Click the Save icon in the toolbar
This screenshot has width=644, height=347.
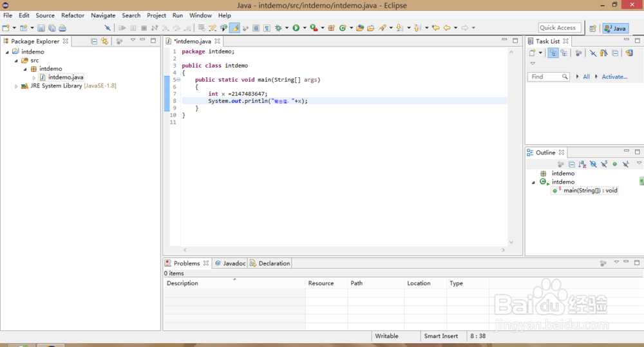(41, 28)
